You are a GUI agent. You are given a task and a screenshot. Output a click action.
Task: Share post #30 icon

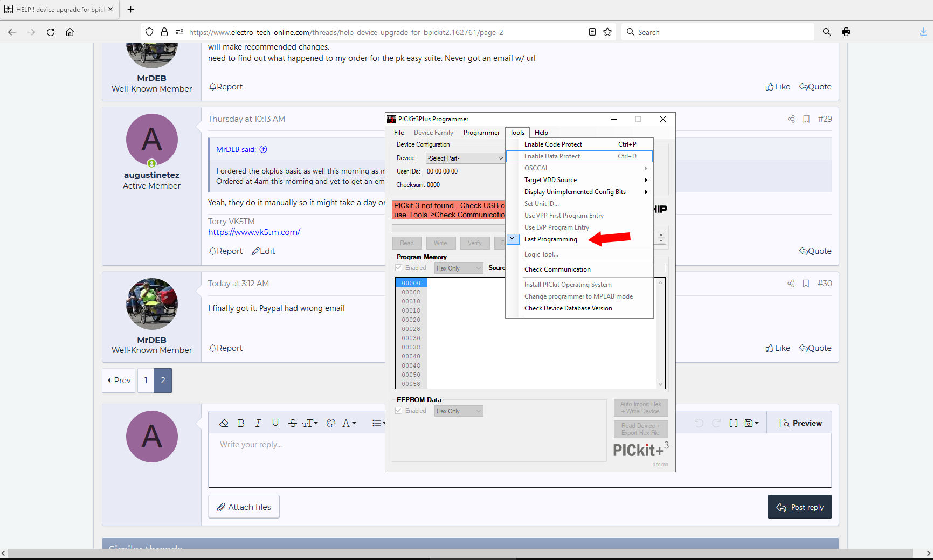(791, 284)
